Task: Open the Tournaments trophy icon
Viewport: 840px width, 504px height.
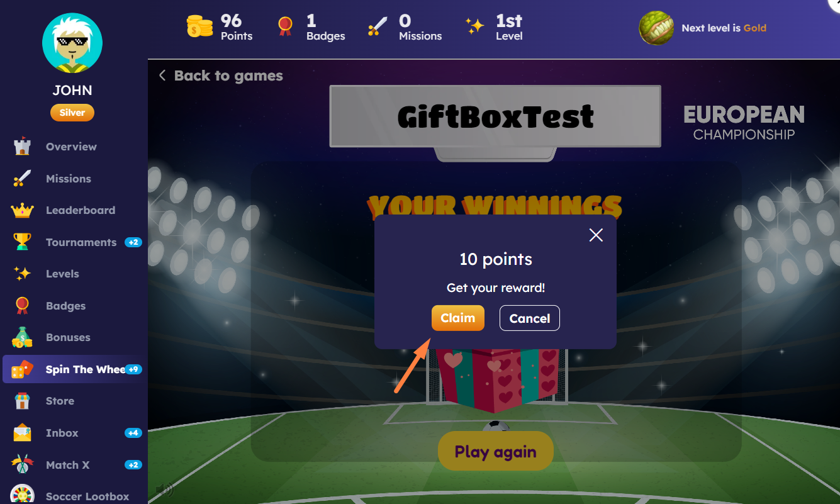Action: click(22, 242)
